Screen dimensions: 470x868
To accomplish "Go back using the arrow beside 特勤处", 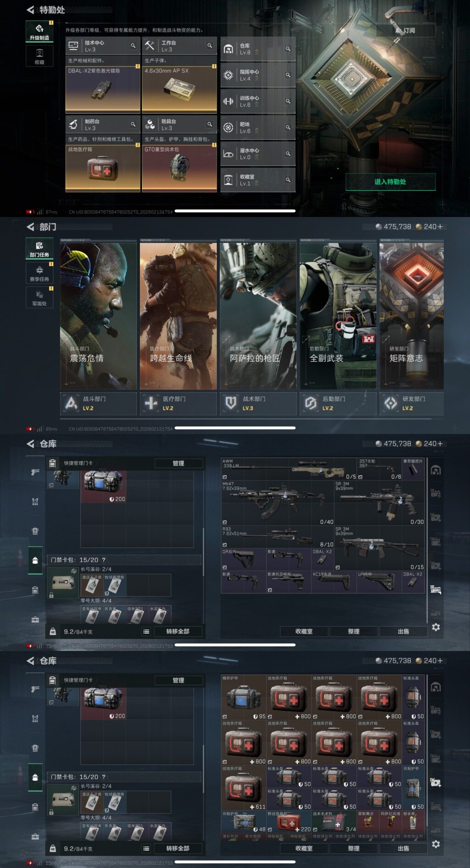I will (30, 10).
